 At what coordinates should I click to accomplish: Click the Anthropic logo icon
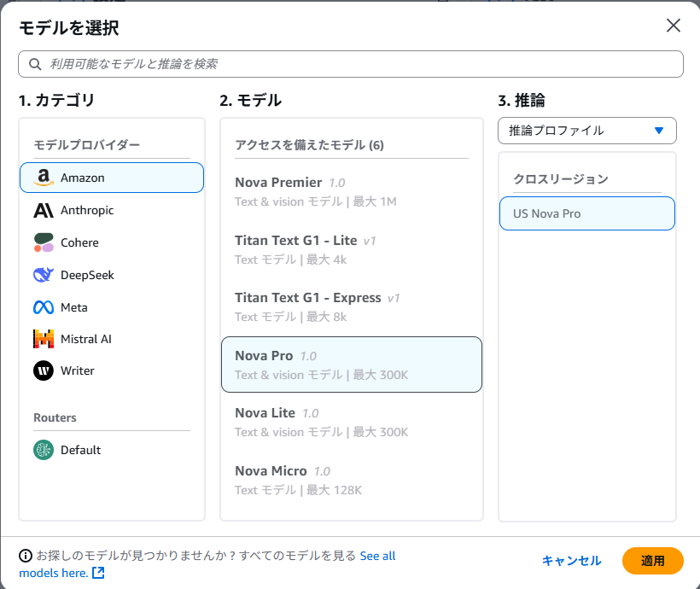point(44,210)
